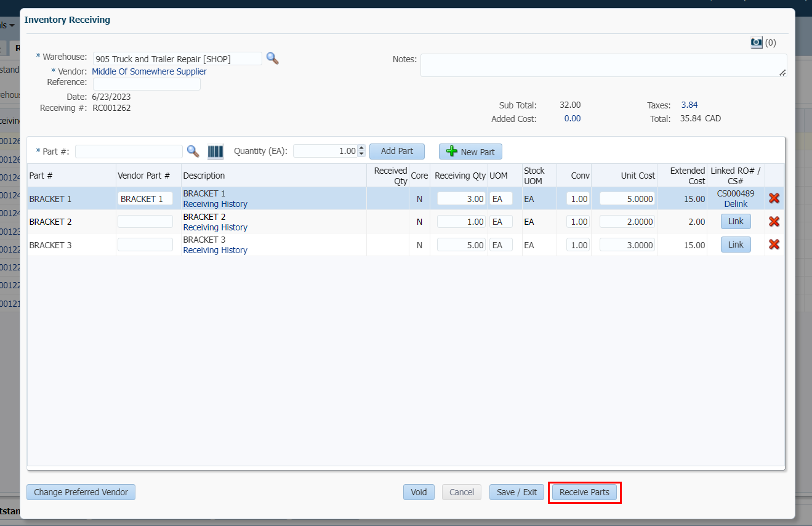This screenshot has width=812, height=526.
Task: Click the Reference input field
Action: coord(147,84)
